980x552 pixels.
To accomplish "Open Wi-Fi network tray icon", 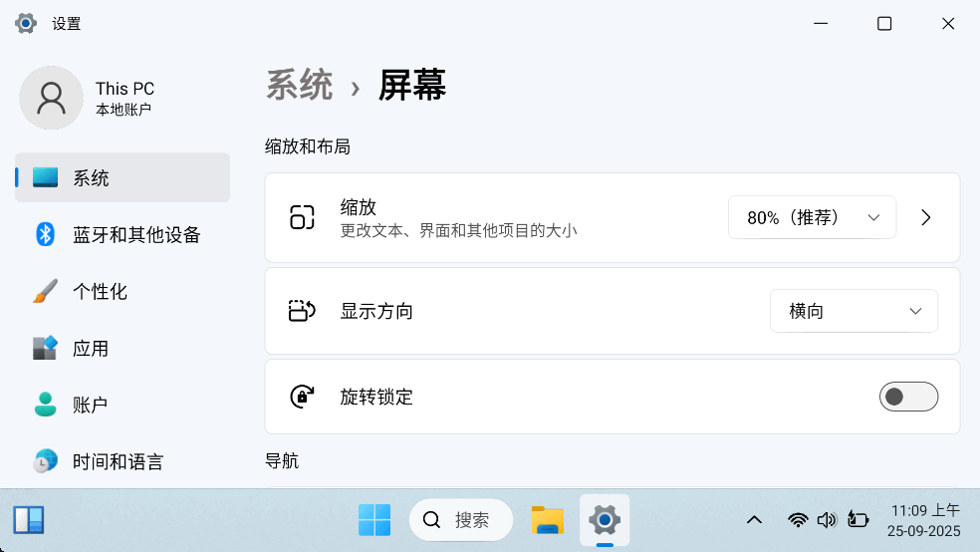I will [x=798, y=520].
